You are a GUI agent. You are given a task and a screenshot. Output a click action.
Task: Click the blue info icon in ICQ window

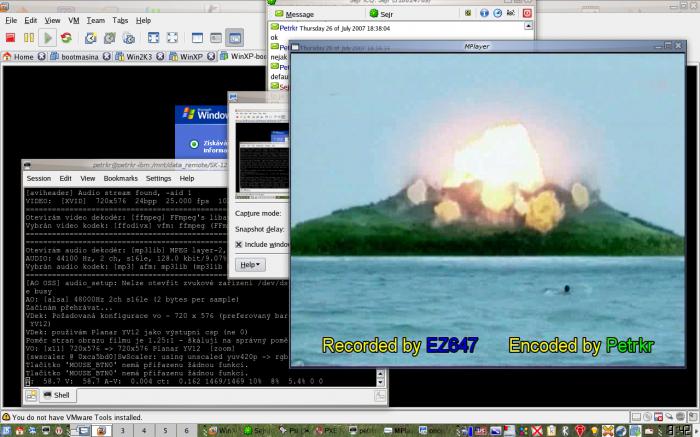coord(484,13)
